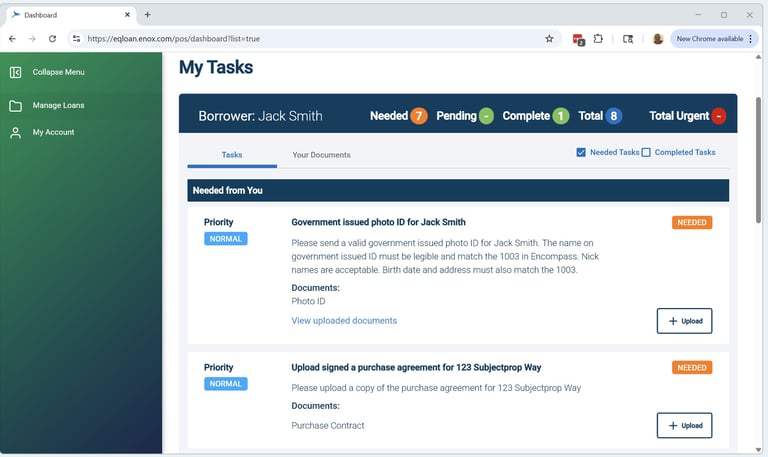Click the page vertical scrollbar thumb

coord(758,160)
